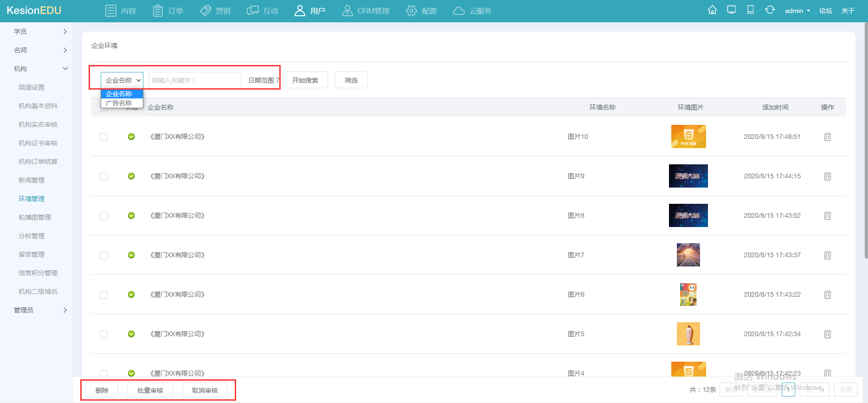
Task: Click trash icon for 图片5 row
Action: coord(827,334)
